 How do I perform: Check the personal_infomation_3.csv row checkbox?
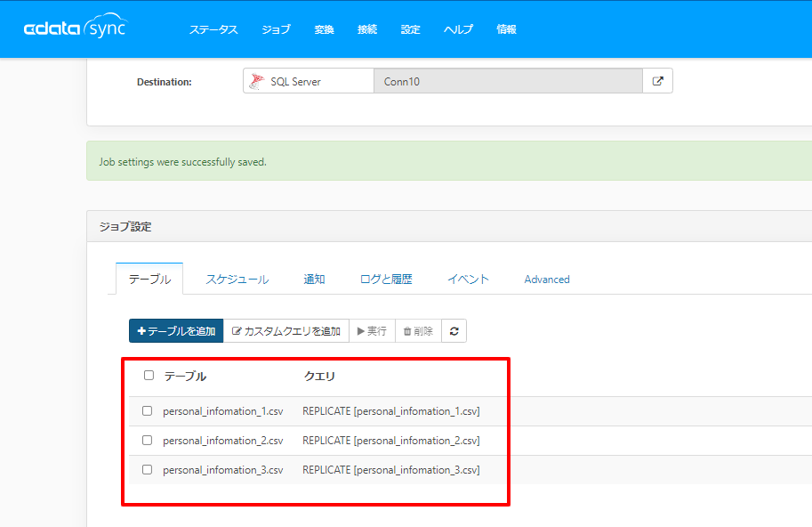pyautogui.click(x=147, y=469)
